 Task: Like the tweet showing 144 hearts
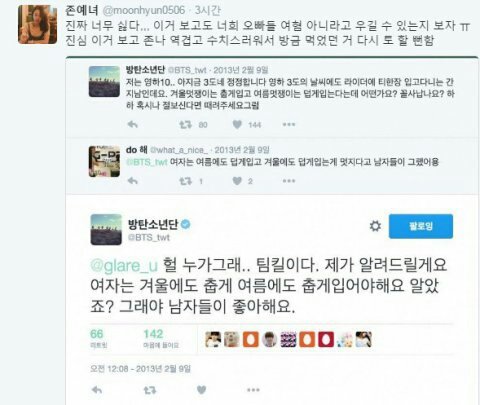click(x=237, y=125)
